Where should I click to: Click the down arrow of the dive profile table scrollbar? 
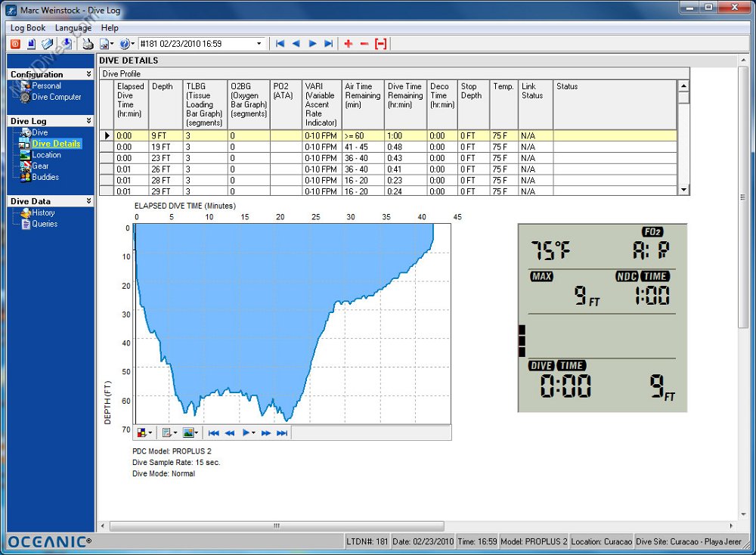click(x=683, y=190)
